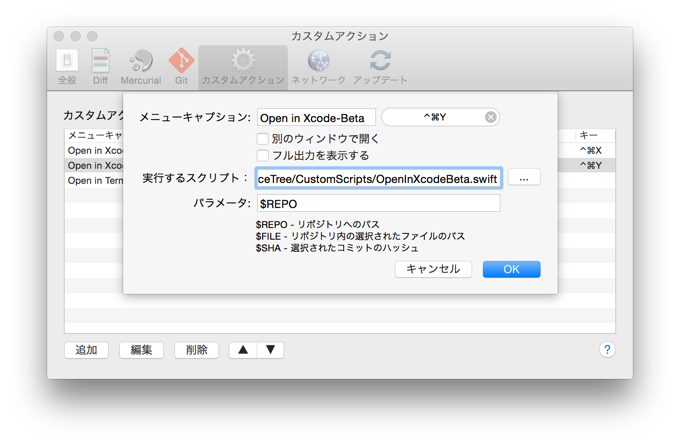Click the 削除 delete button

pyautogui.click(x=196, y=350)
